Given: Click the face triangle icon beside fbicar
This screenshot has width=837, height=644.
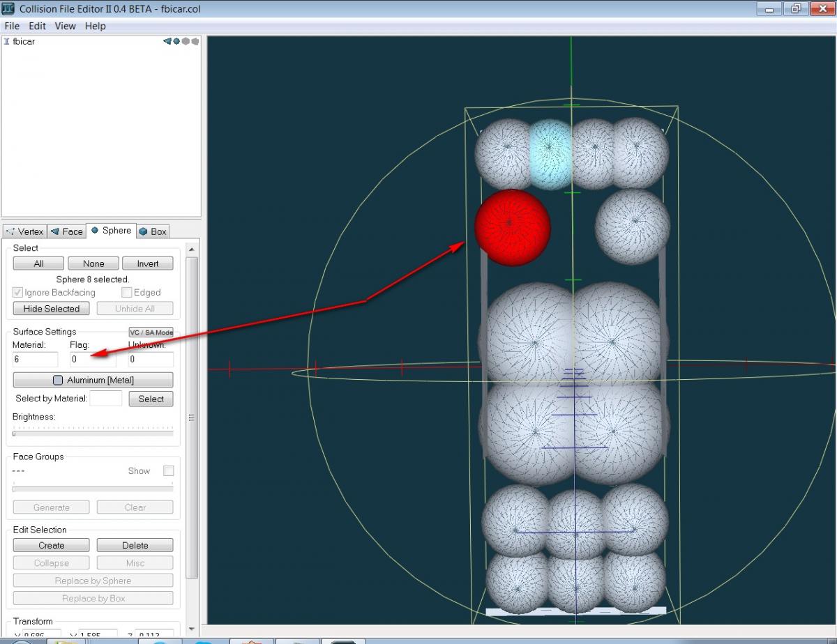Looking at the screenshot, I should click(x=167, y=41).
